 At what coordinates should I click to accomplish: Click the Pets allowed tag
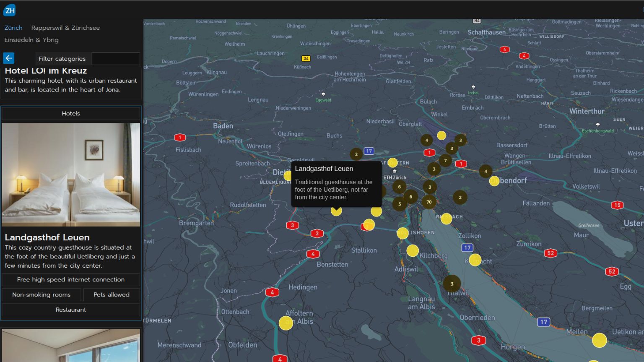click(112, 294)
